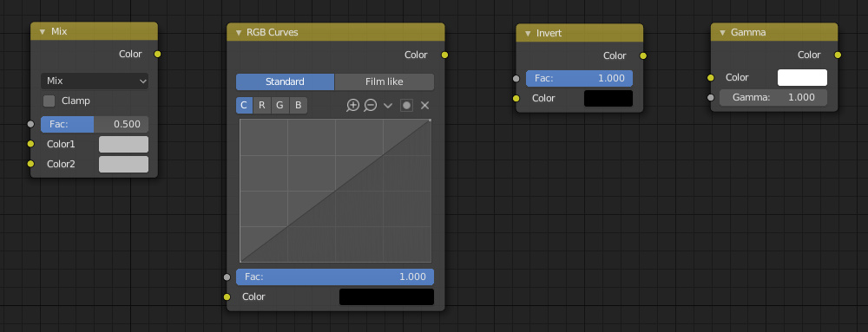
Task: Select the B curve channel
Action: click(299, 105)
